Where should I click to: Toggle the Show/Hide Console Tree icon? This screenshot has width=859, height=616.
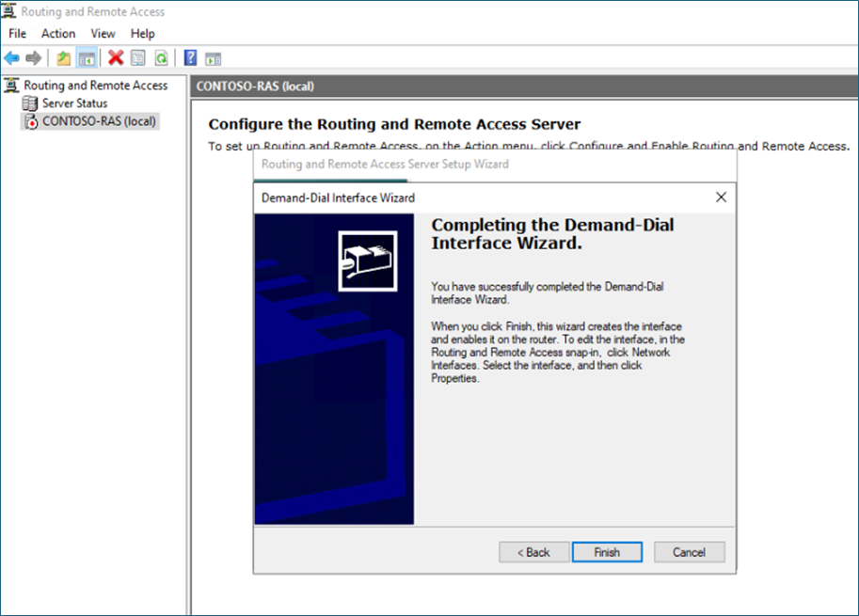tap(87, 58)
